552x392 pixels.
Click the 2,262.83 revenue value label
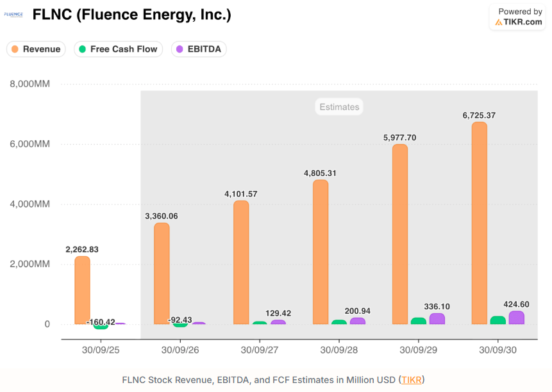(x=82, y=250)
